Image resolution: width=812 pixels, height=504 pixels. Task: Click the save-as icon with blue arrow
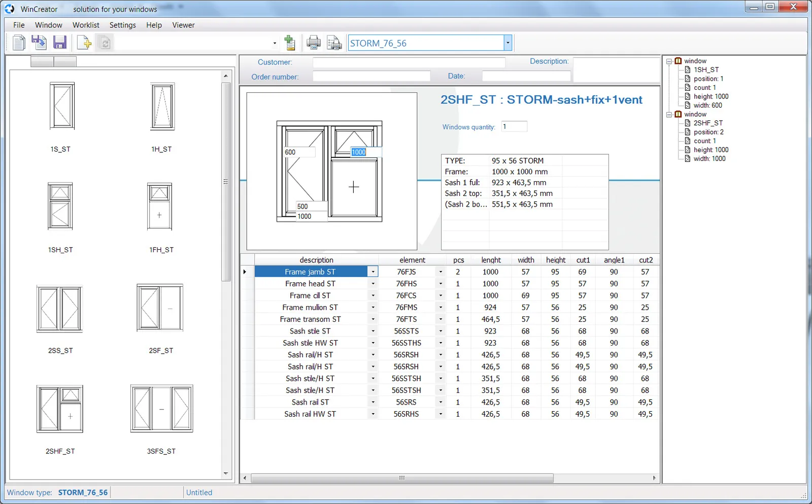pos(39,43)
